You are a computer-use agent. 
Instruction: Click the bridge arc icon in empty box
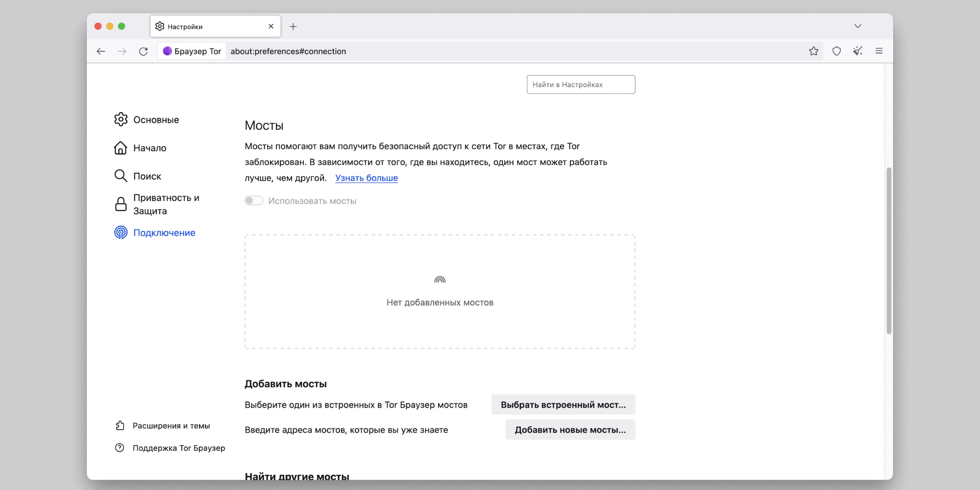[440, 280]
